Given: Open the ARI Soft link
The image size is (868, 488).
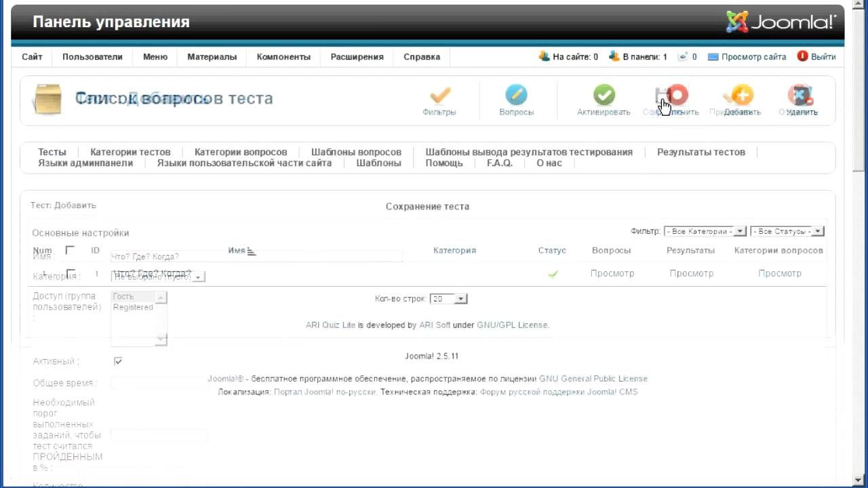Looking at the screenshot, I should point(435,325).
